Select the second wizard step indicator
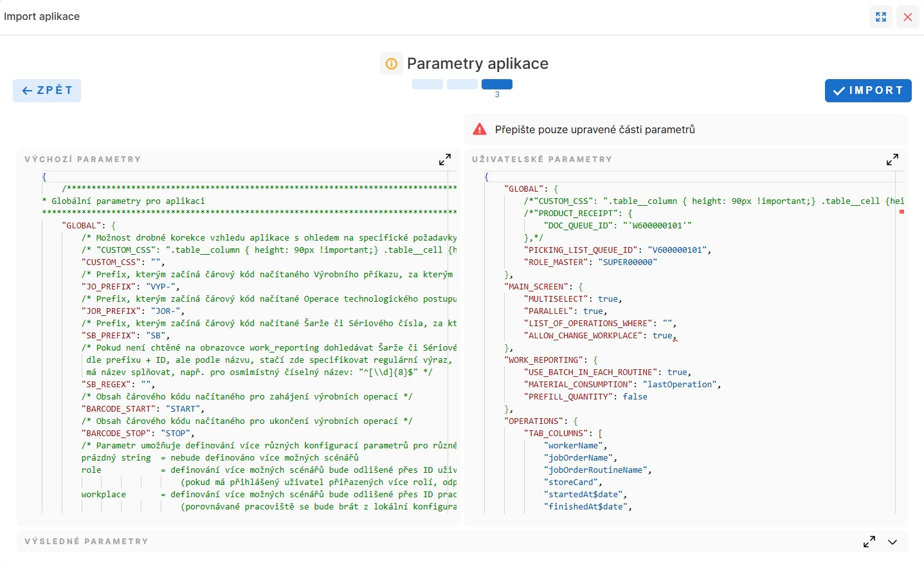 [x=462, y=84]
